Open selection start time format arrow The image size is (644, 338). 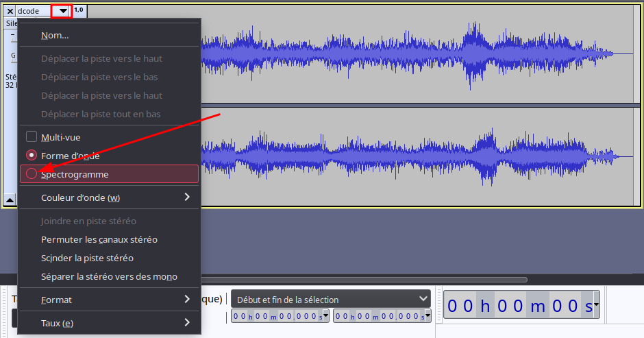[325, 316]
